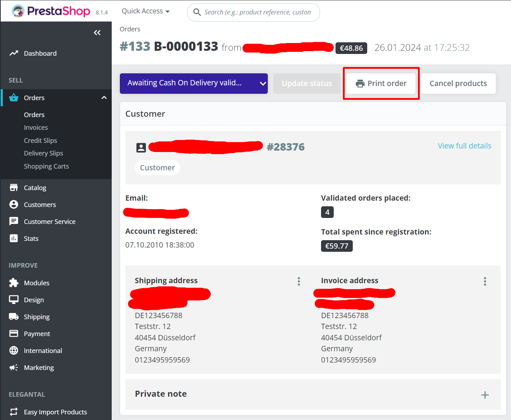Open the Payment menu

37,334
